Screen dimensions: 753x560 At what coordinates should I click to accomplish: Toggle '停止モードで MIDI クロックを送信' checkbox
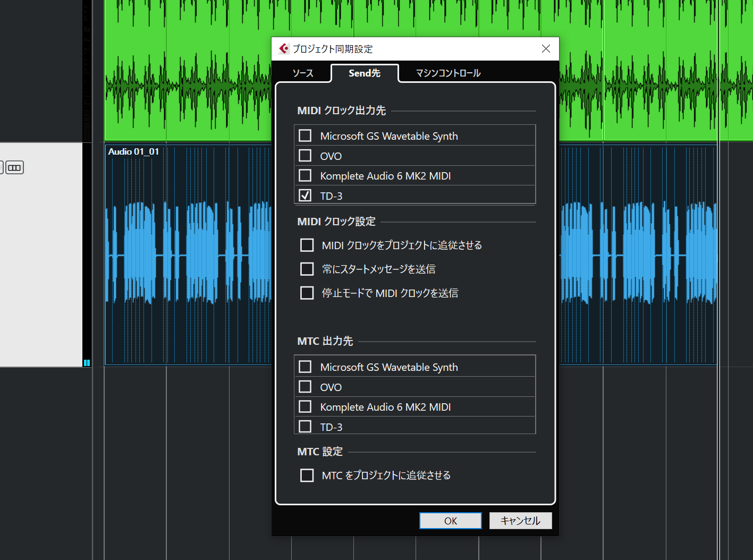point(307,293)
